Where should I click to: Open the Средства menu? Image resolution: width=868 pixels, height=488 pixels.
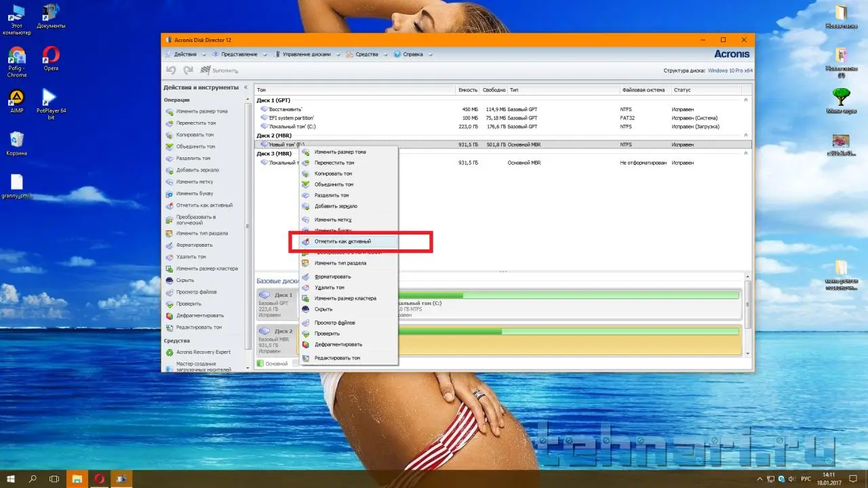tap(366, 54)
